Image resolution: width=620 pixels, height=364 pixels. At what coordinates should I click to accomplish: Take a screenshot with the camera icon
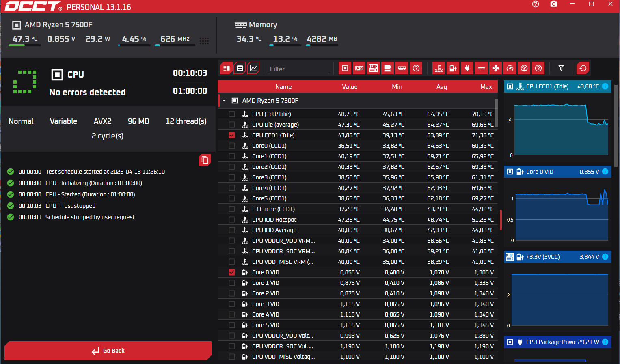pos(554,4)
